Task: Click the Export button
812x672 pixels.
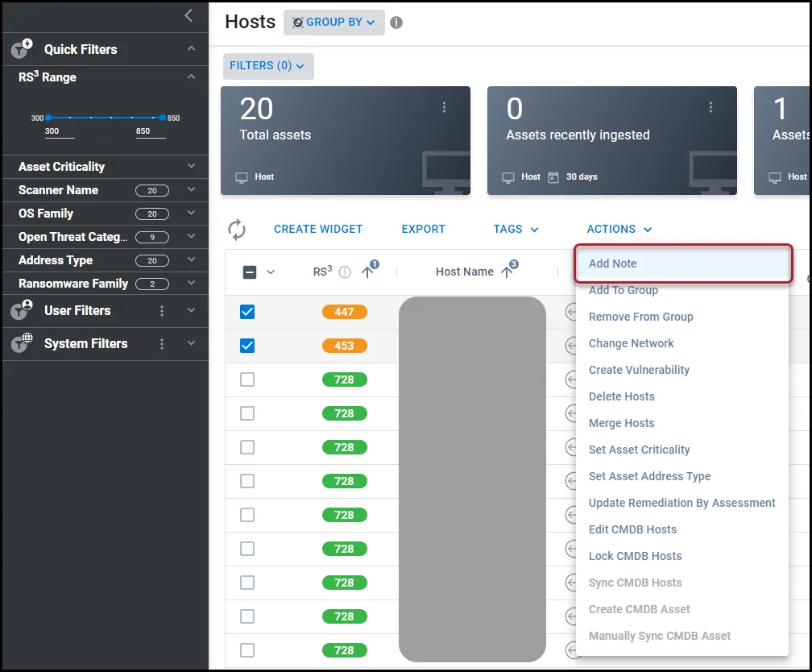Action: point(423,229)
